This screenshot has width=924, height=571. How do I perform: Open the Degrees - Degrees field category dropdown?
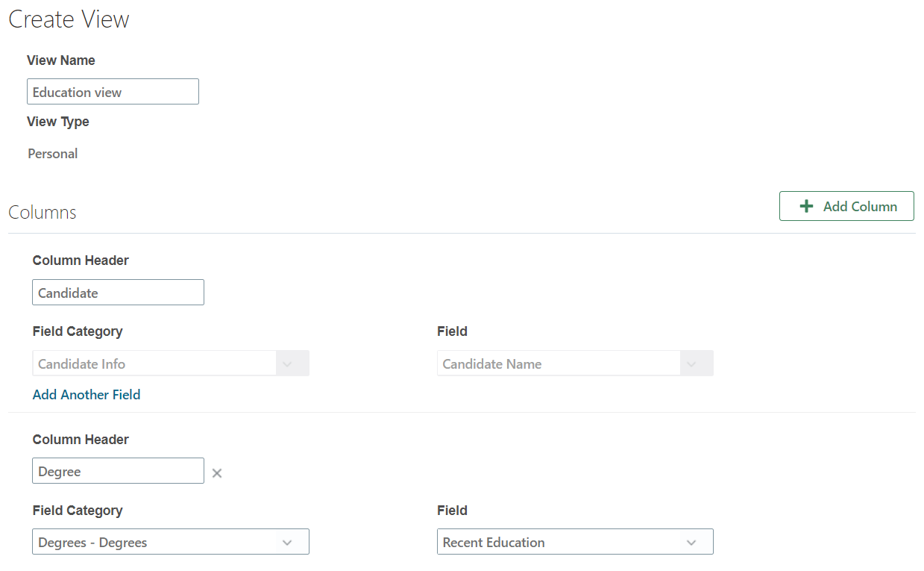[x=157, y=543]
